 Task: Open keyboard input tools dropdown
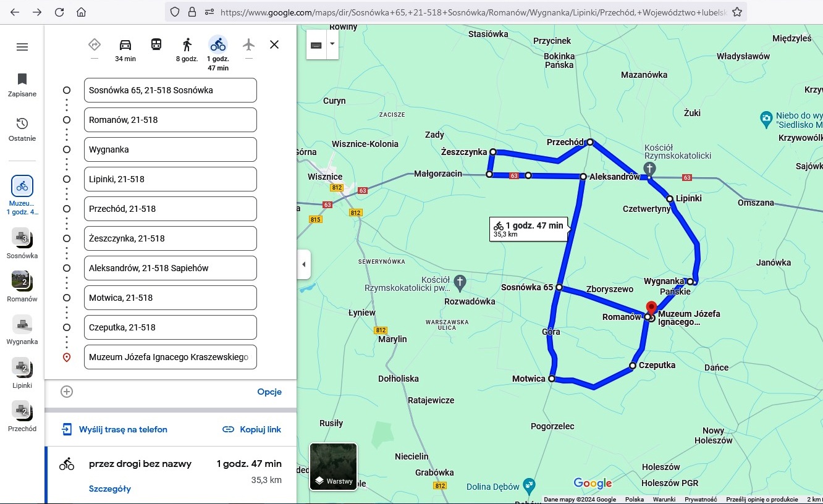(x=332, y=44)
